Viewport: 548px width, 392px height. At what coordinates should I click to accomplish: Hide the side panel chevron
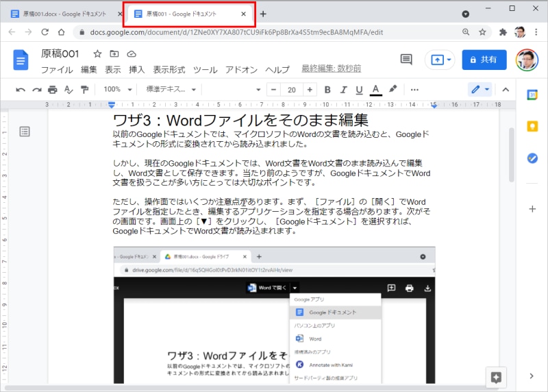(x=532, y=376)
